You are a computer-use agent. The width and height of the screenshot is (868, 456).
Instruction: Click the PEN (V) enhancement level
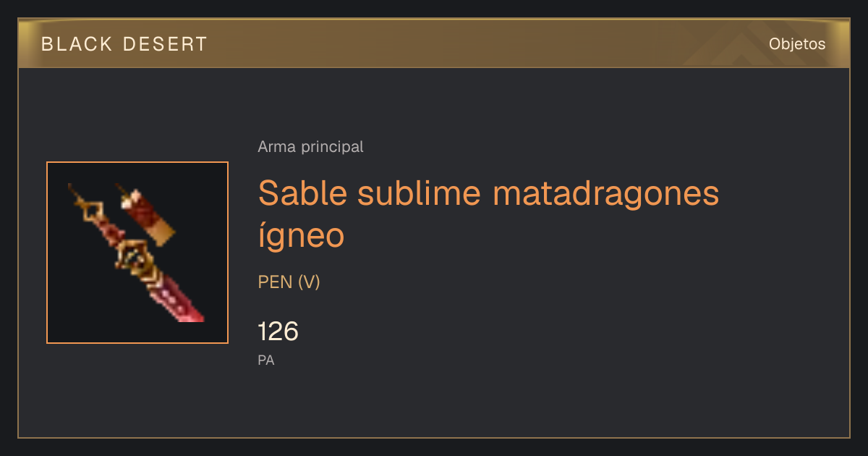[x=289, y=282]
